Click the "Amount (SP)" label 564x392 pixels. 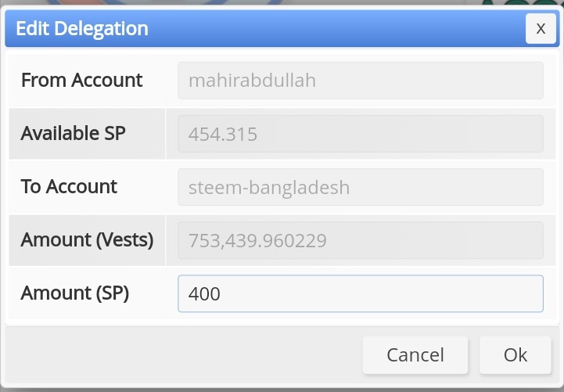[x=75, y=293]
